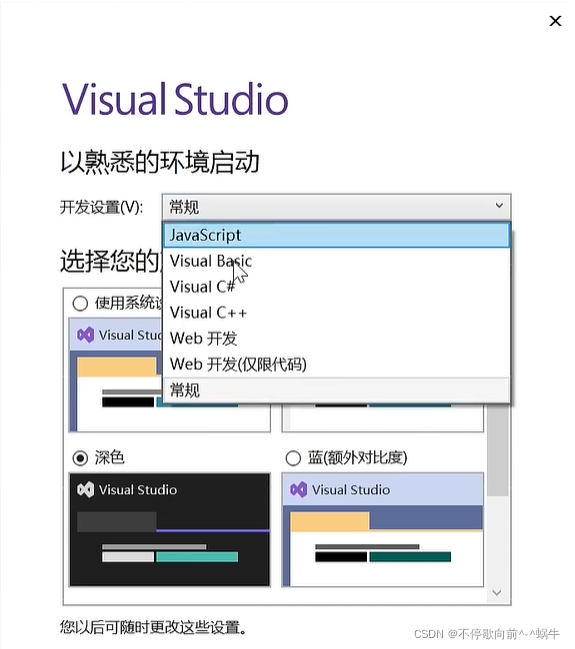Click the Visual Studio logo in system theme preview

pos(86,335)
